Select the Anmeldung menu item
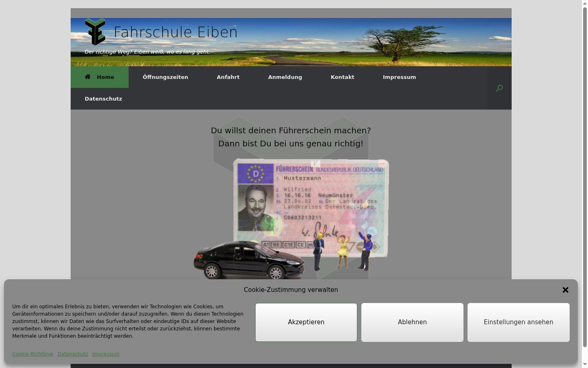Viewport: 588px width, 368px height. [285, 77]
